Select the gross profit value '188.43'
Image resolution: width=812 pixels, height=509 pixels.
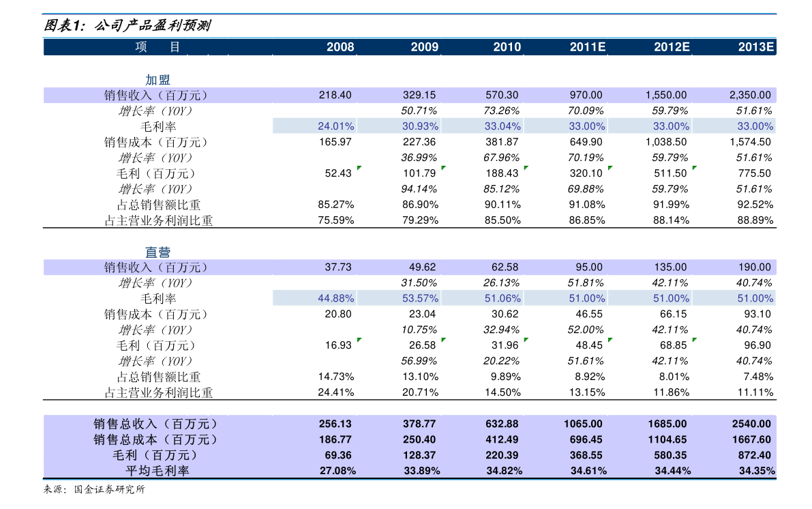tap(502, 173)
